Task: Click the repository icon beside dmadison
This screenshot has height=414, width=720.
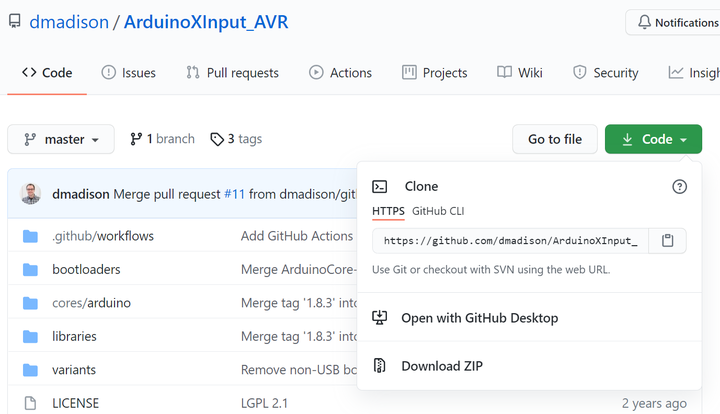Action: point(15,21)
